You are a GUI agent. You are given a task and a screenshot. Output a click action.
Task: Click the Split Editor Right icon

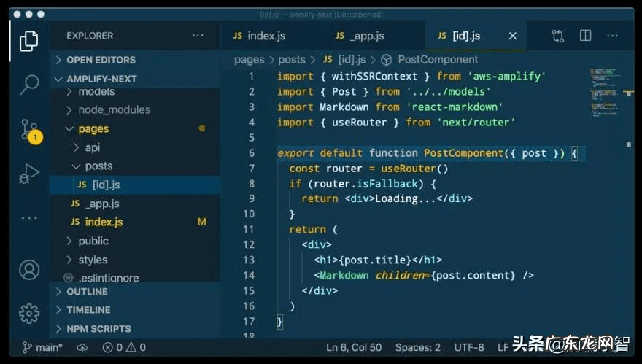585,36
